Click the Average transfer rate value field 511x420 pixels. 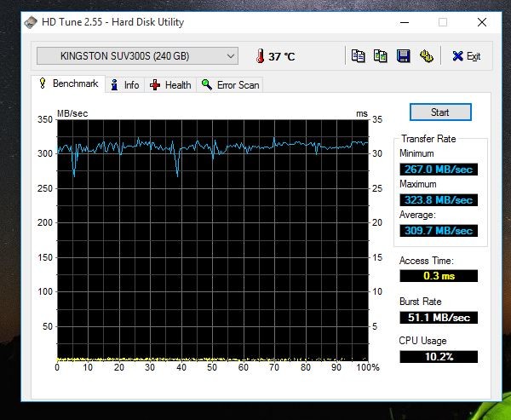[439, 230]
